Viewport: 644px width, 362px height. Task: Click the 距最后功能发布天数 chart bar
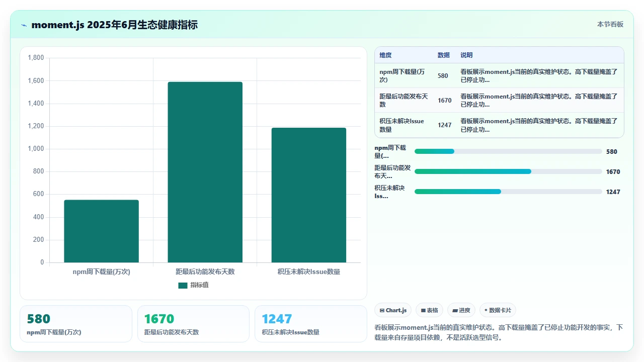[205, 172]
